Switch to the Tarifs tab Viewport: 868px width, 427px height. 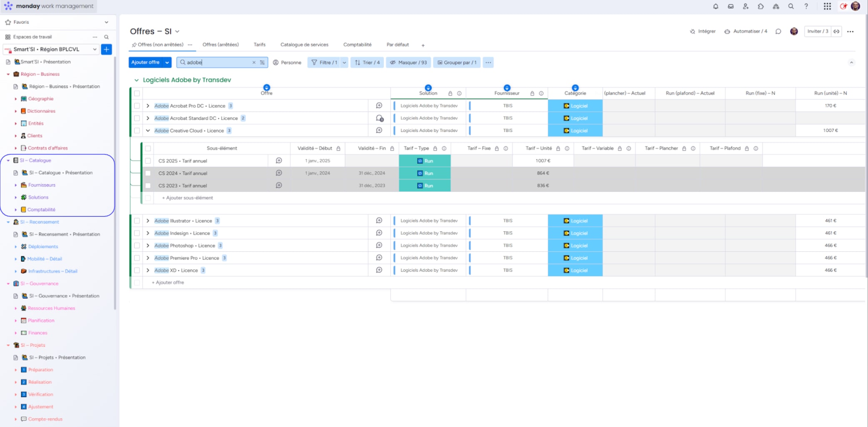[x=259, y=45]
